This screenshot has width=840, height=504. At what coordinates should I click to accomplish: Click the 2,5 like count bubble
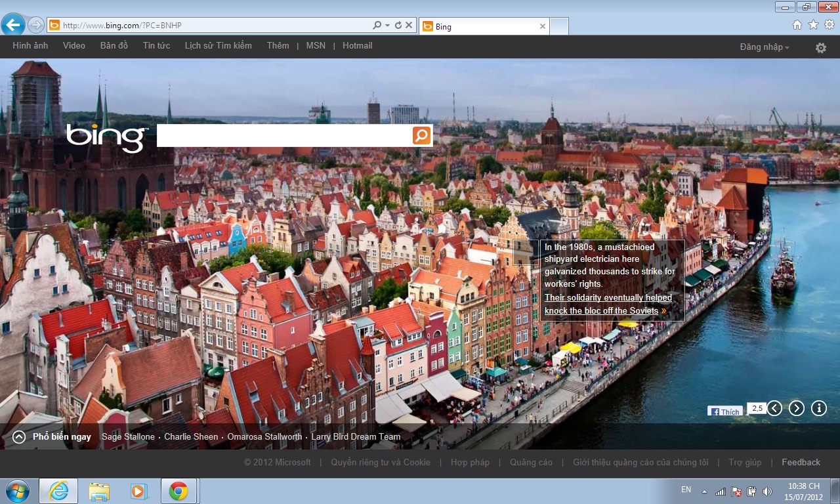(x=757, y=408)
